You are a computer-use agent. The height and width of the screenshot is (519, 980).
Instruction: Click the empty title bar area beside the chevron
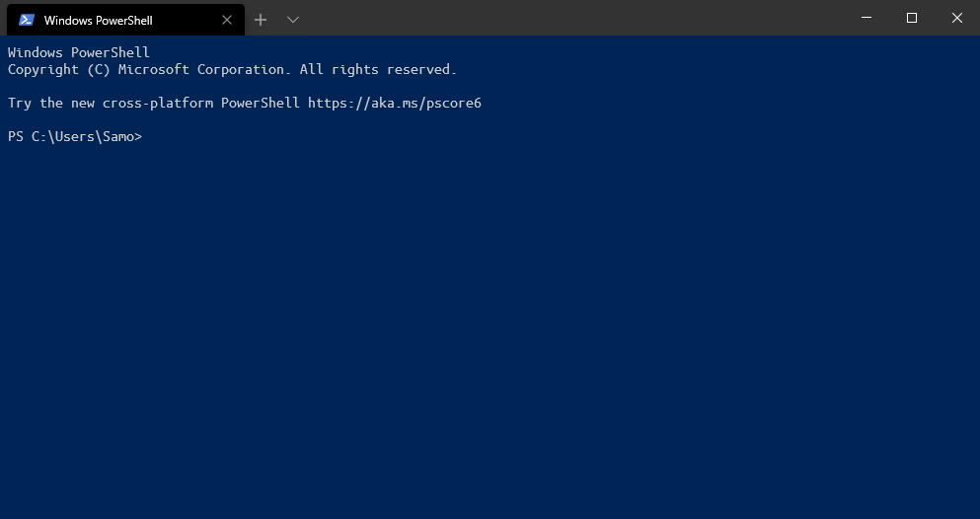coord(563,18)
